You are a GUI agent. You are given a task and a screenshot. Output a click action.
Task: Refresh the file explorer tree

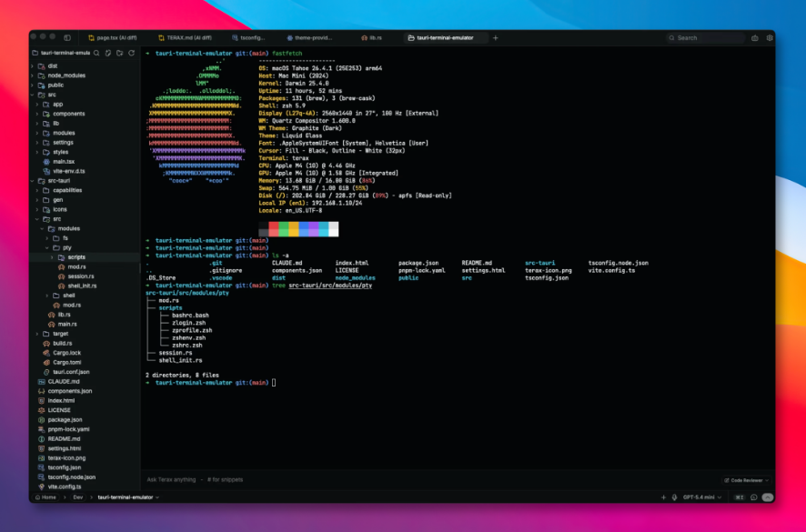(132, 53)
